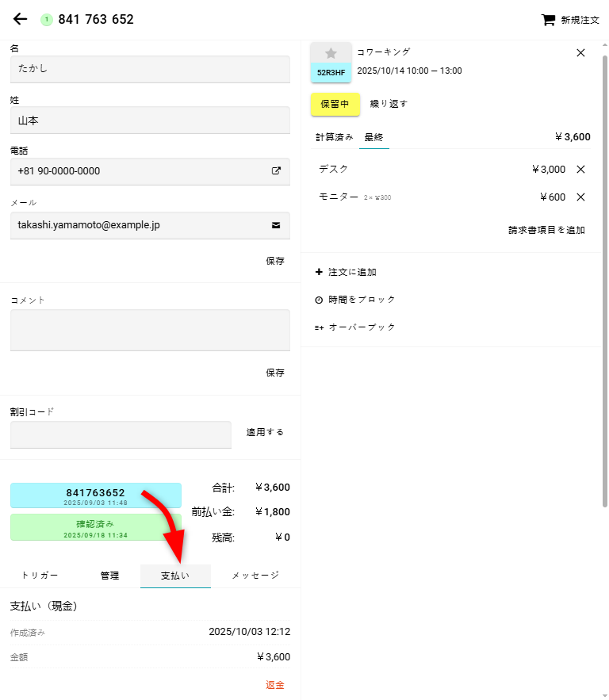Image resolution: width=609 pixels, height=700 pixels.
Task: Click the envelope icon in email field
Action: coord(276,225)
